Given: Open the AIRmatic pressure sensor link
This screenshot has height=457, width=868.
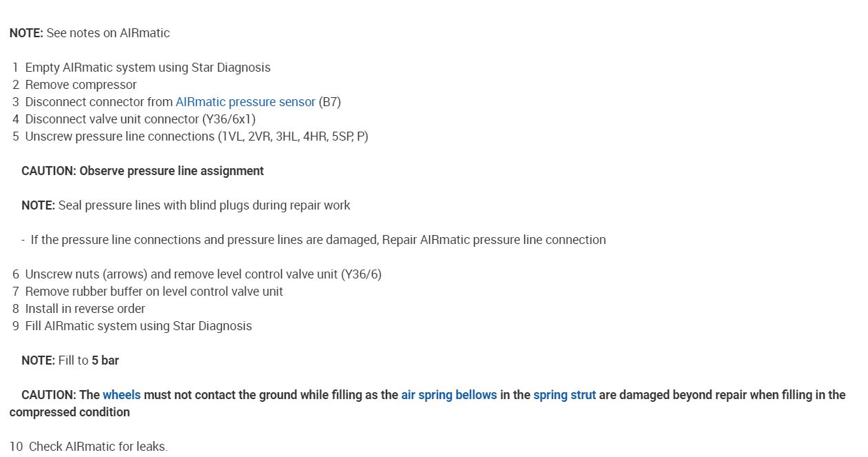Looking at the screenshot, I should 245,102.
